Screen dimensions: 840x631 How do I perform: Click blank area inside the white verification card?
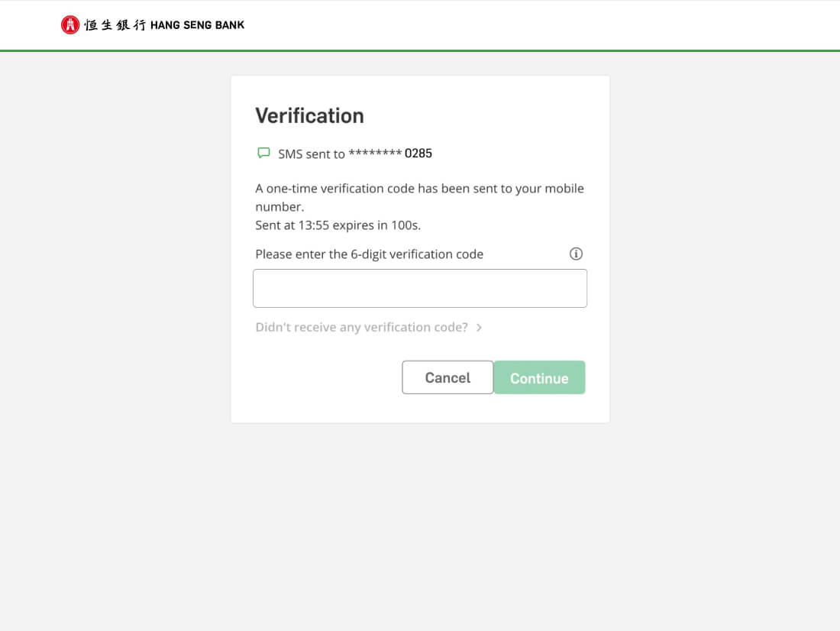point(321,382)
